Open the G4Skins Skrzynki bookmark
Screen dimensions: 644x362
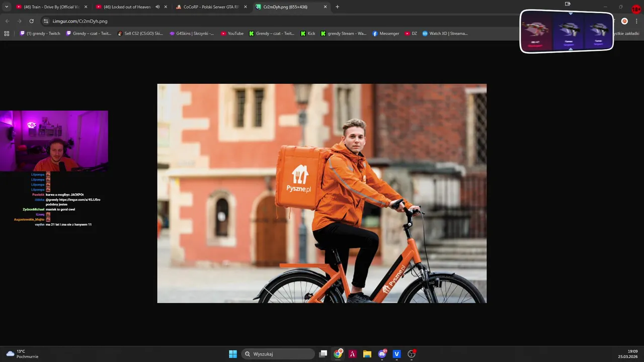tap(192, 34)
